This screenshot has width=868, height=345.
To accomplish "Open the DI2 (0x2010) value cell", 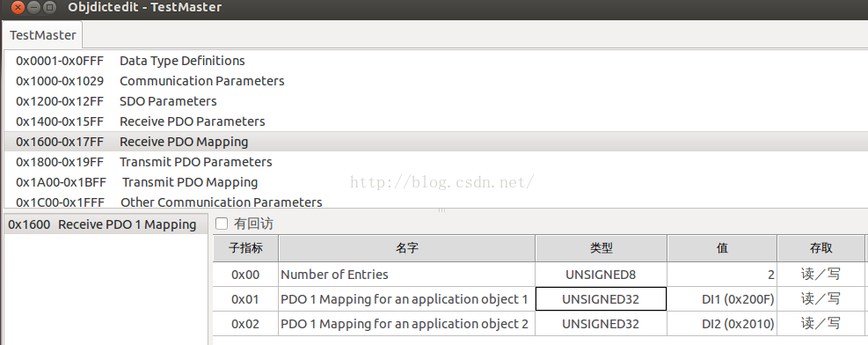I will click(x=722, y=323).
